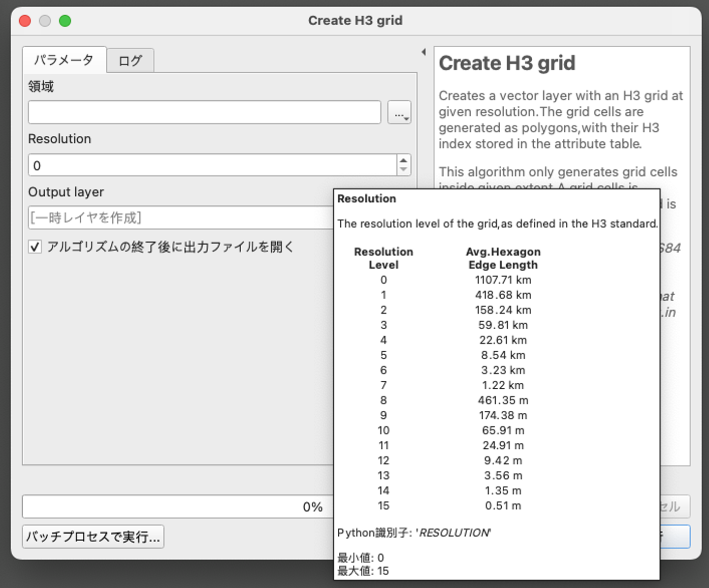Image resolution: width=709 pixels, height=588 pixels.
Task: Click the gray minimize window button
Action: point(45,21)
